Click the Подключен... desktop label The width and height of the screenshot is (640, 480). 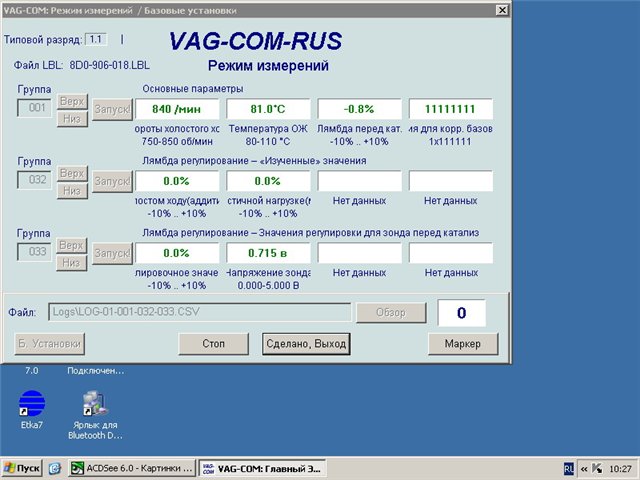coord(96,371)
